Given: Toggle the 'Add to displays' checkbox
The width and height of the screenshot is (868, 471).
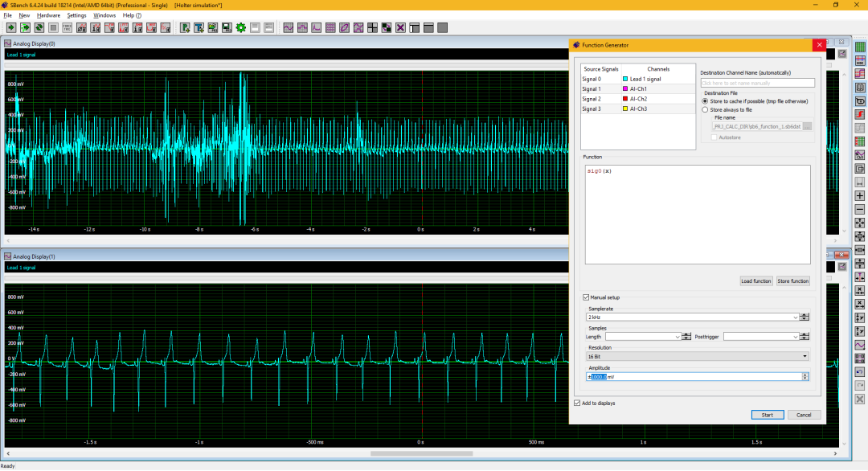Looking at the screenshot, I should 577,403.
